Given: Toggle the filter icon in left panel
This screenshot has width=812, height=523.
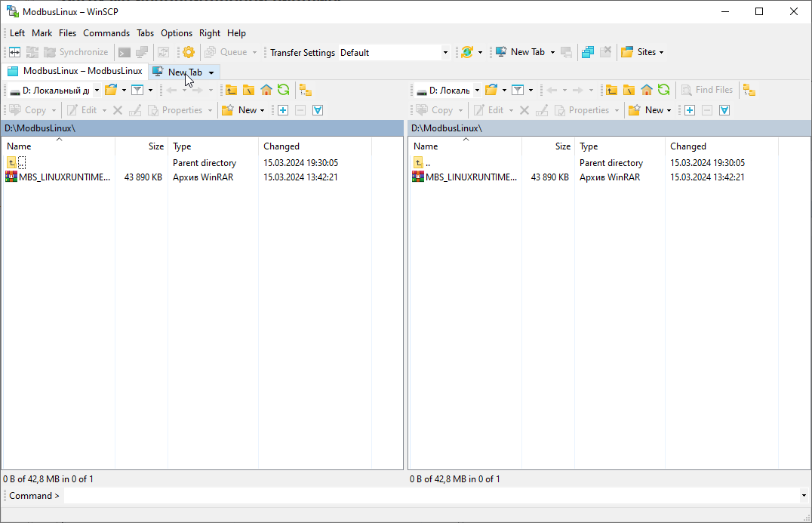Looking at the screenshot, I should tap(137, 90).
